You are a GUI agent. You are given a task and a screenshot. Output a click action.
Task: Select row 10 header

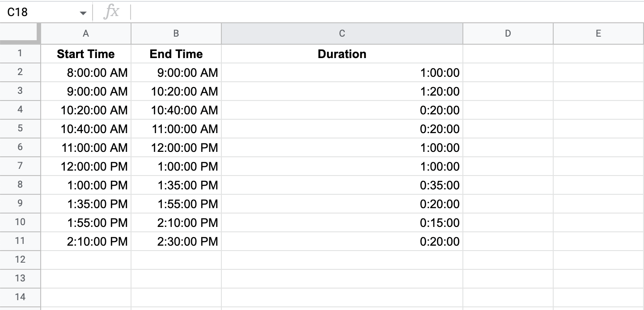tap(20, 222)
